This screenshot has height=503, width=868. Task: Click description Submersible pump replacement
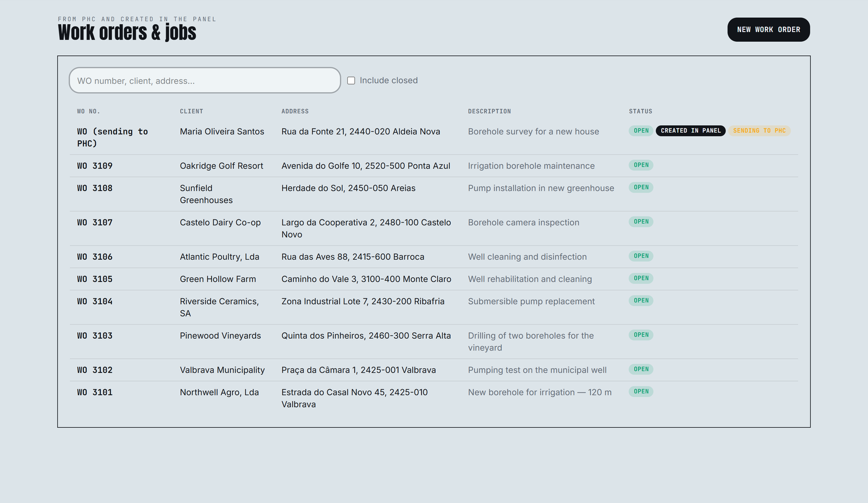click(531, 301)
